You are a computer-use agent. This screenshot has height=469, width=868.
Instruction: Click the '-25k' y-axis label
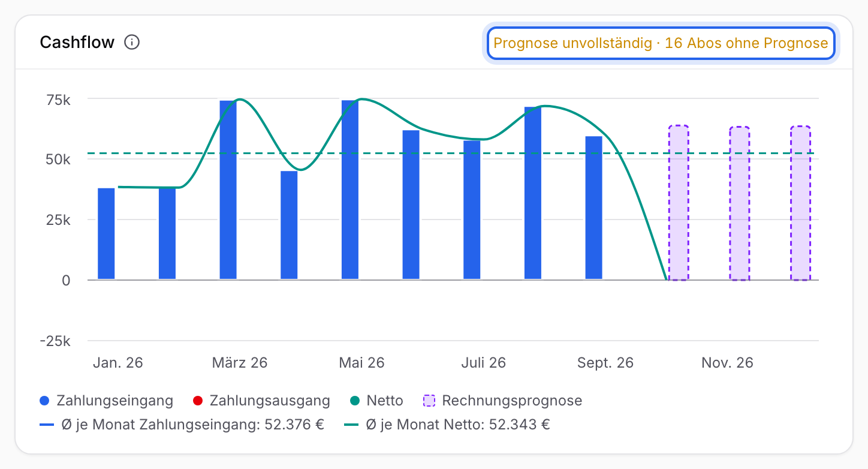(56, 341)
